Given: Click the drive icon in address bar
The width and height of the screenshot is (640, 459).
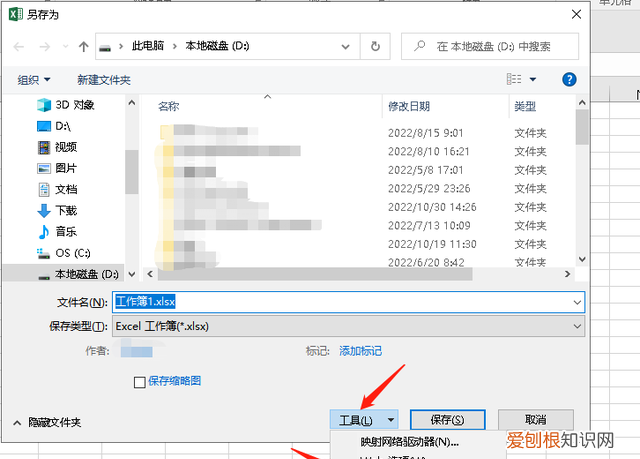Looking at the screenshot, I should 105,47.
